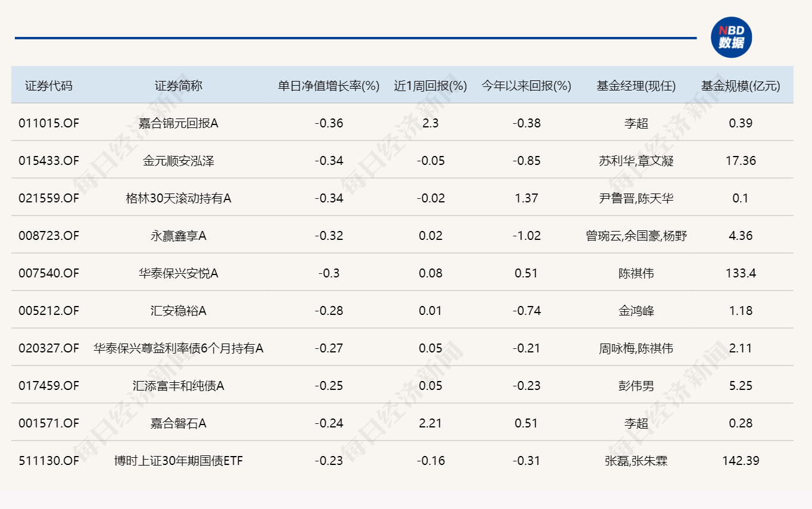
Task: Select the -1.02 year-to-date return
Action: (527, 236)
